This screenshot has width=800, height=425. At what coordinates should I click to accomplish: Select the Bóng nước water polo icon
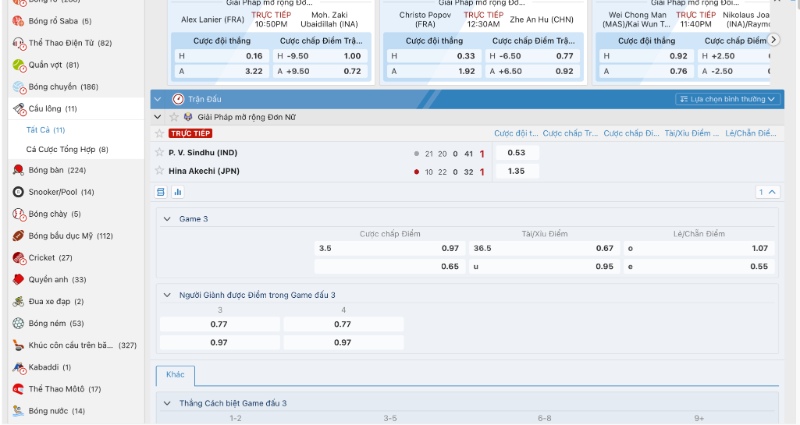[18, 411]
